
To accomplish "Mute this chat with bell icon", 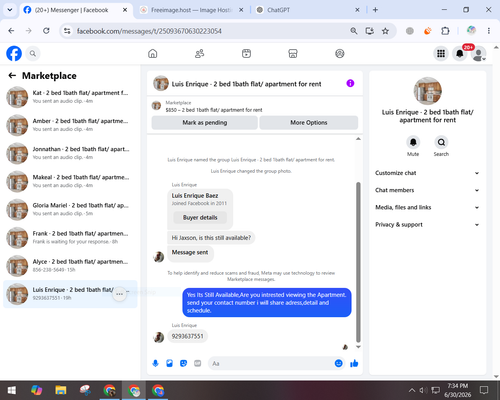I will point(413,142).
